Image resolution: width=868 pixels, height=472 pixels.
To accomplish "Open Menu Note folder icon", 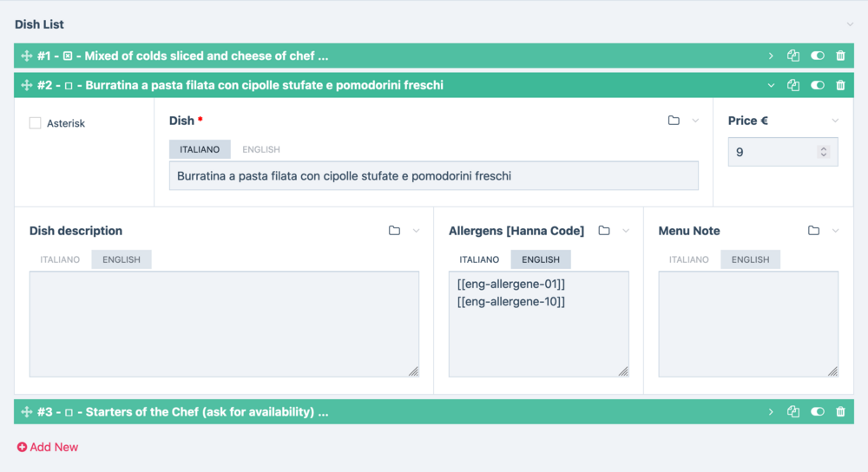I will click(813, 231).
